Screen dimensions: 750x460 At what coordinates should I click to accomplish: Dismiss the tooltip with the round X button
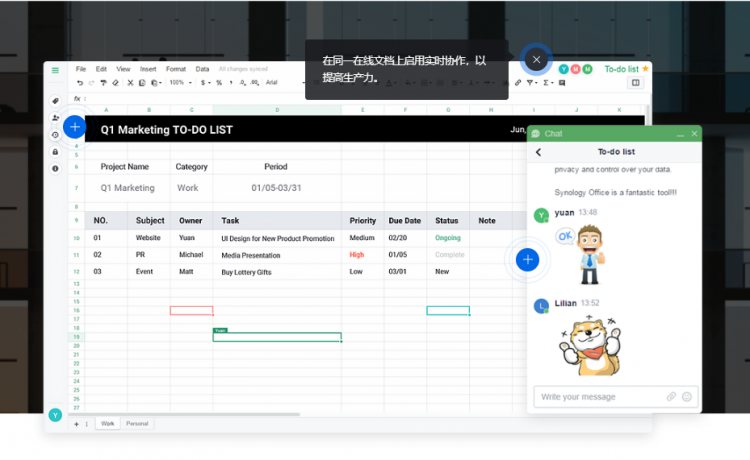[x=536, y=60]
